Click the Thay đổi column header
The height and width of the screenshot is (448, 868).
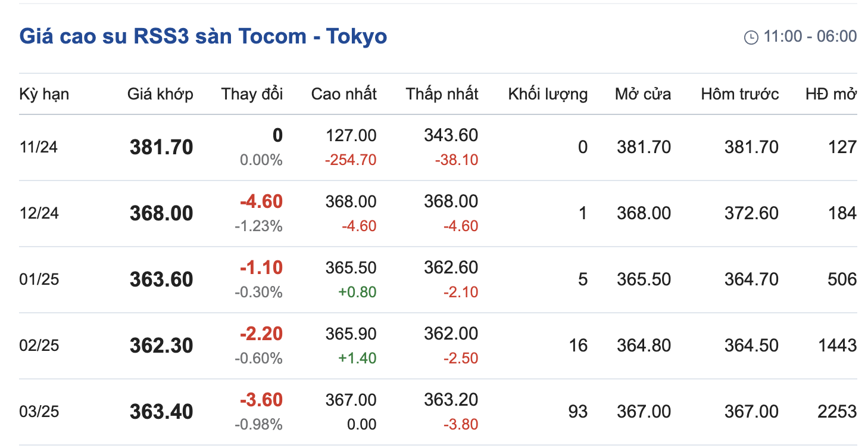coord(252,94)
